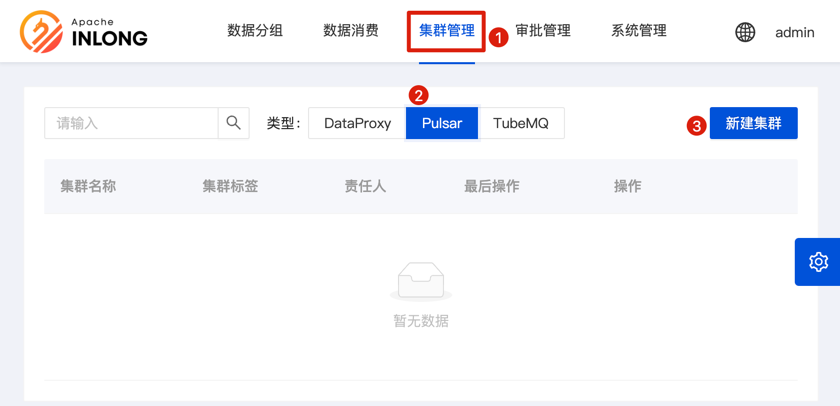Select the DataProxy cluster type
The height and width of the screenshot is (406, 840).
click(x=357, y=123)
